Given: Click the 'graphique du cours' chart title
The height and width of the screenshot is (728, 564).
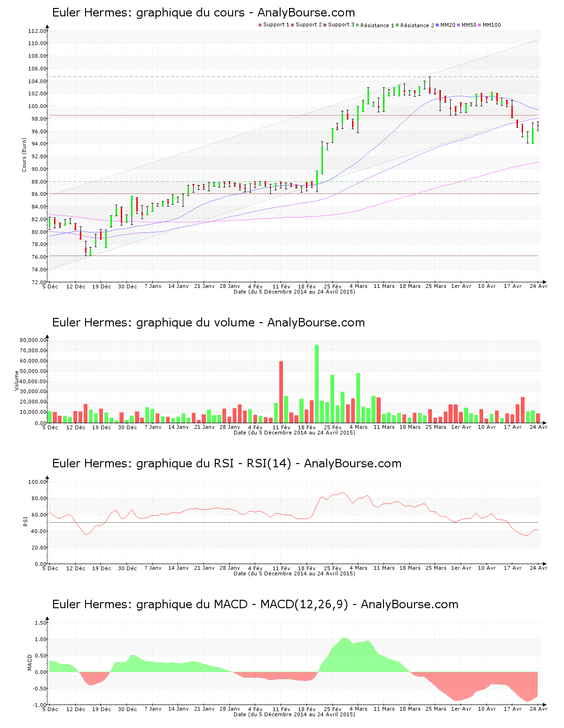Looking at the screenshot, I should pyautogui.click(x=204, y=13).
